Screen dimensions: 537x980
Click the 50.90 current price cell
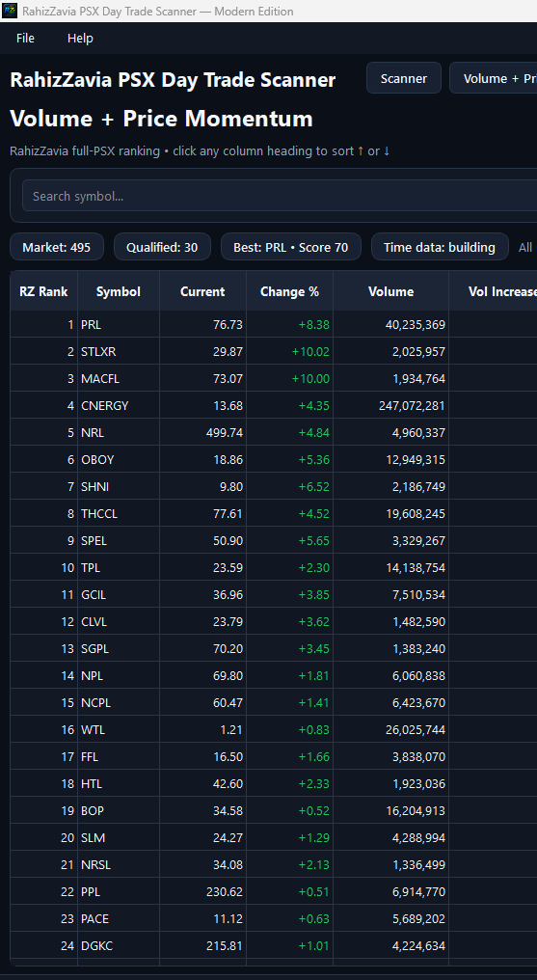202,540
